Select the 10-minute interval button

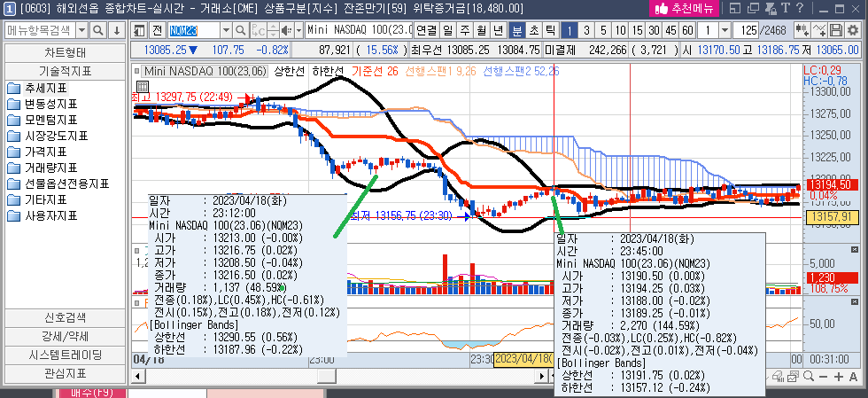621,30
